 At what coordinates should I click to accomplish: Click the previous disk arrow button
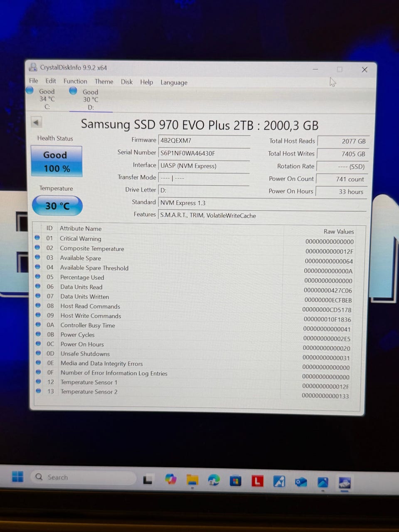click(x=36, y=122)
